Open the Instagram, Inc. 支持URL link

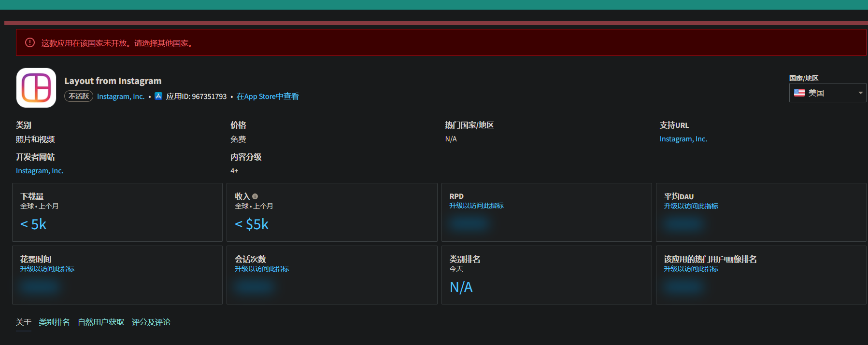pyautogui.click(x=683, y=139)
